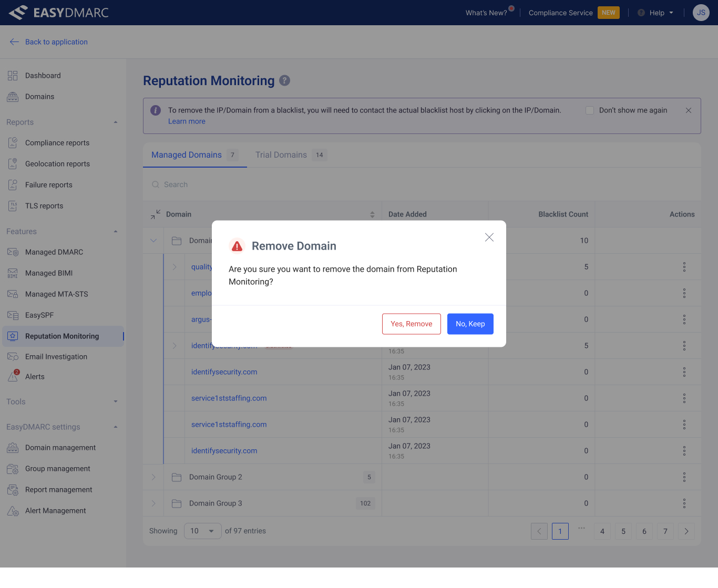Click Back to application link
Screen dimensions: 718x588
(x=56, y=42)
